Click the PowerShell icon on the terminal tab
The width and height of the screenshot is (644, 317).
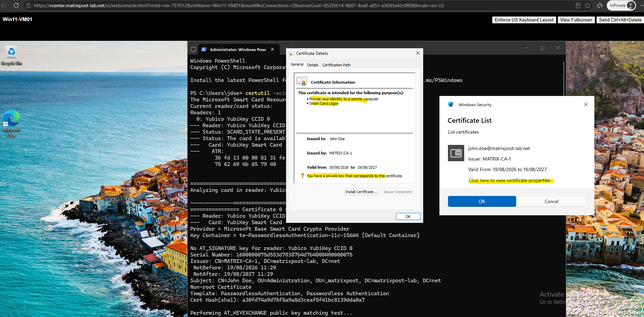point(204,49)
